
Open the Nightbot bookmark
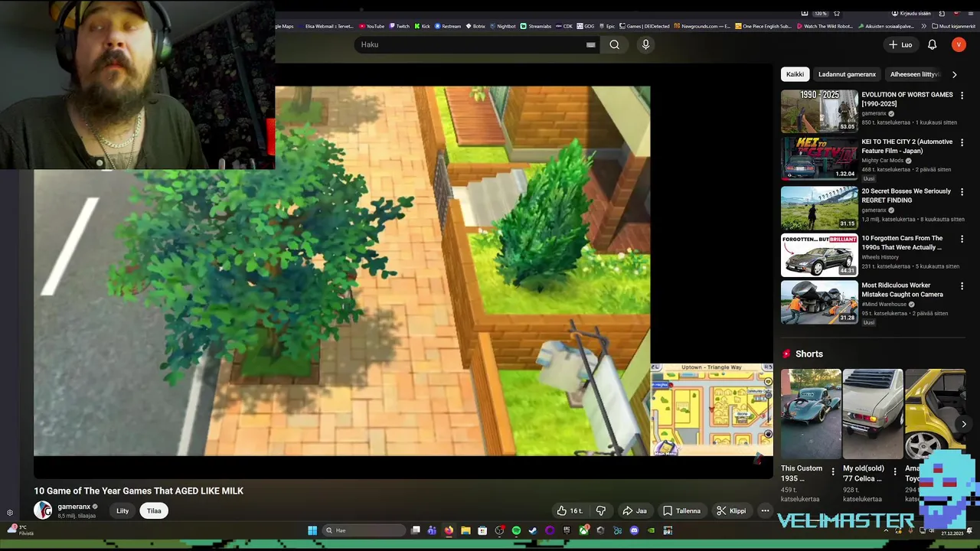click(x=502, y=26)
